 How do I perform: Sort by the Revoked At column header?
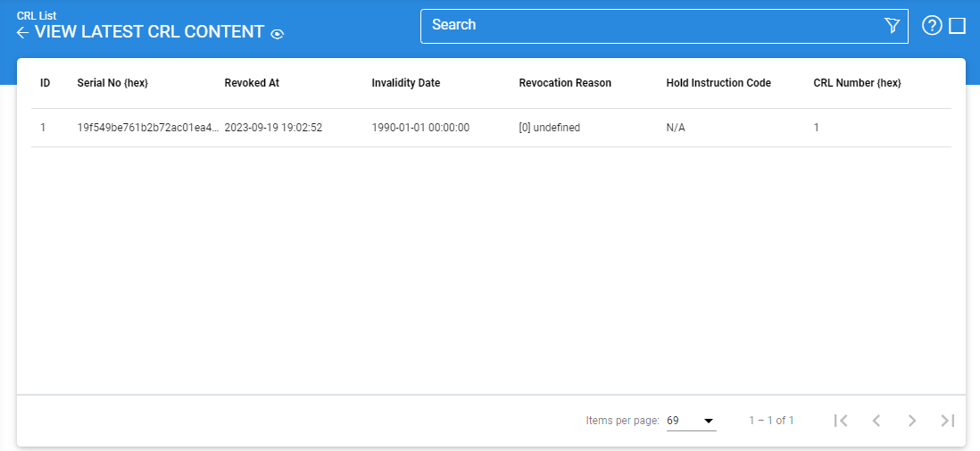coord(252,83)
